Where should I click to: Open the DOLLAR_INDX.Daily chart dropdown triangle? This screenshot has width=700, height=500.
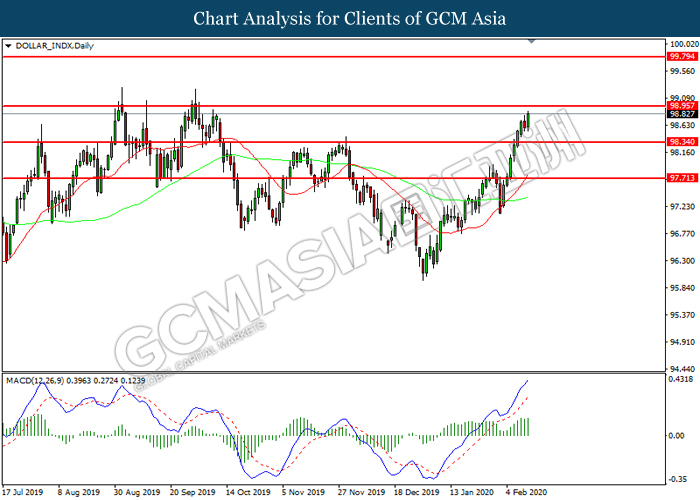(8, 46)
